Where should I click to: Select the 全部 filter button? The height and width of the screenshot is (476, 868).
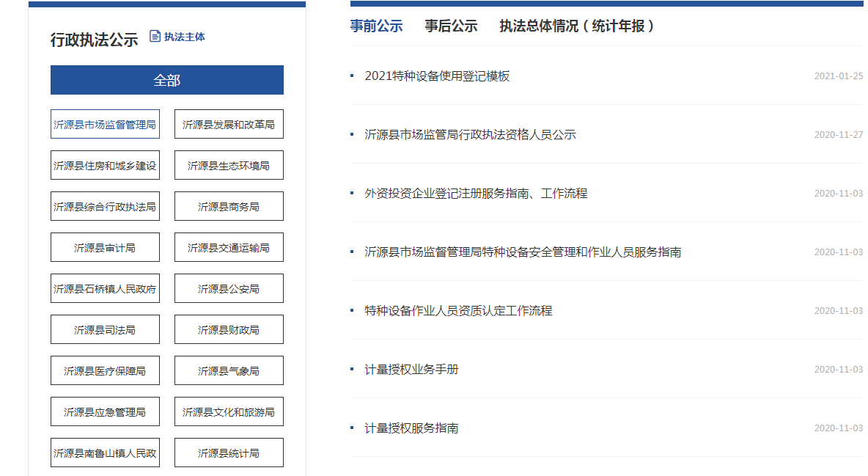166,80
